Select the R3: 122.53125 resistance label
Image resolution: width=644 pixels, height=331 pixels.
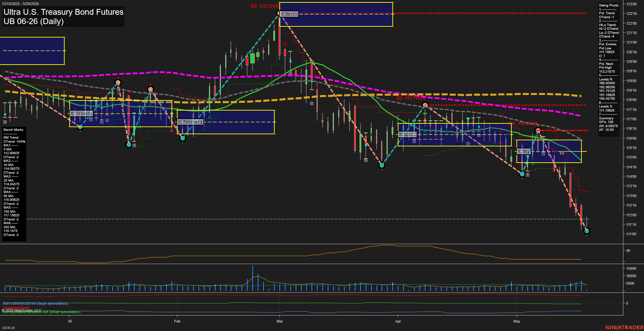coord(265,6)
